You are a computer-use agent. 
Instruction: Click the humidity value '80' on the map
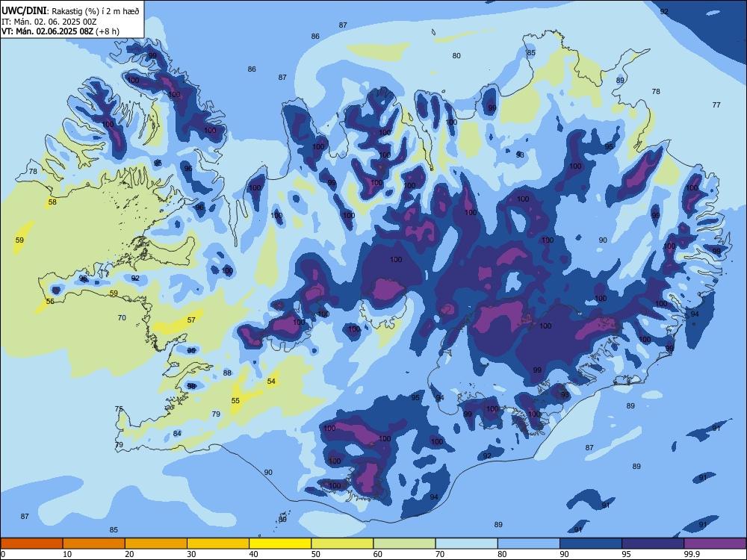coord(456,56)
